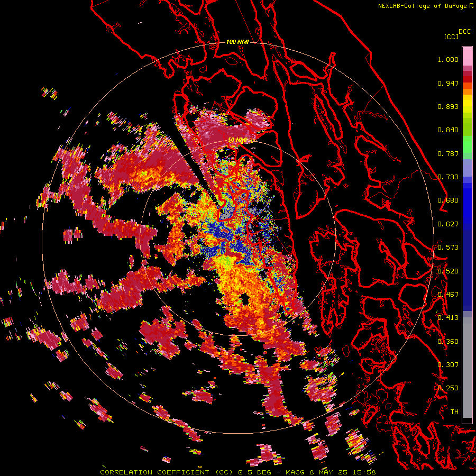Select the 0.307 scale value
This screenshot has height=476, width=476.
pos(448,365)
